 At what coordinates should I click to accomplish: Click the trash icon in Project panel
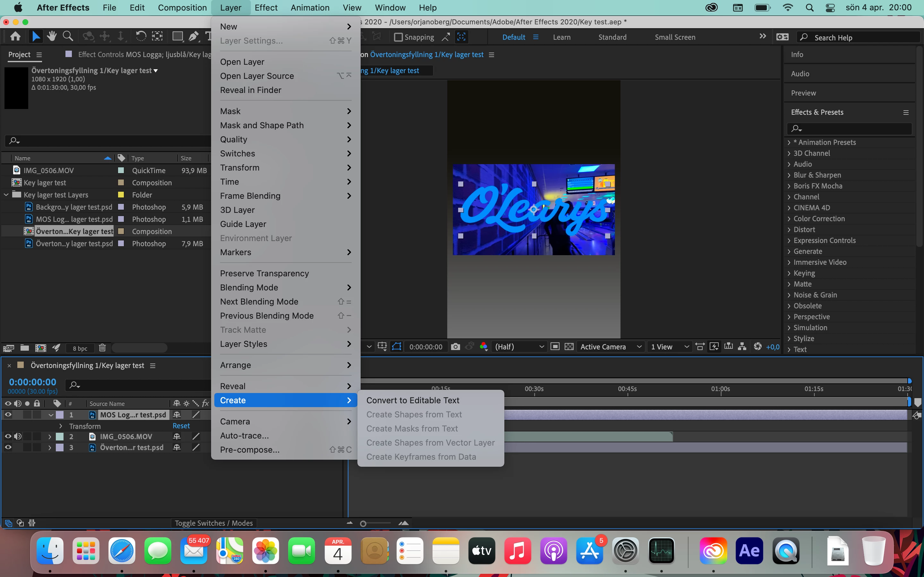[102, 348]
